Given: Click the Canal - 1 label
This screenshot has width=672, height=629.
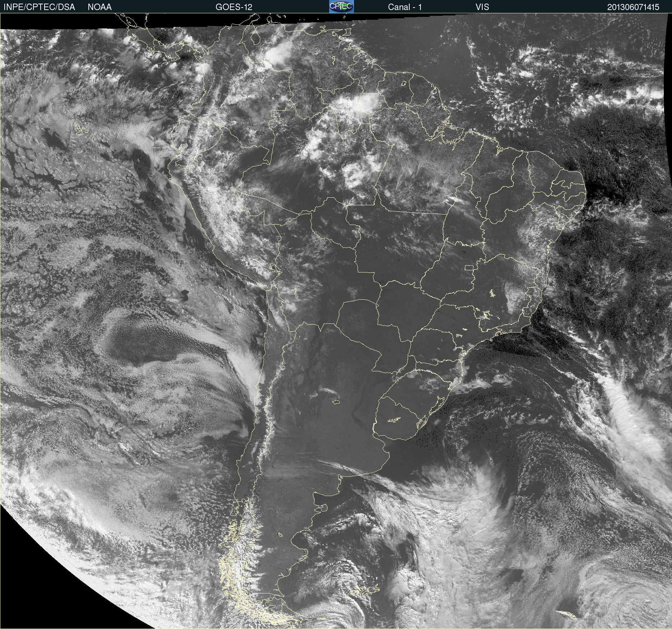Looking at the screenshot, I should (x=405, y=7).
